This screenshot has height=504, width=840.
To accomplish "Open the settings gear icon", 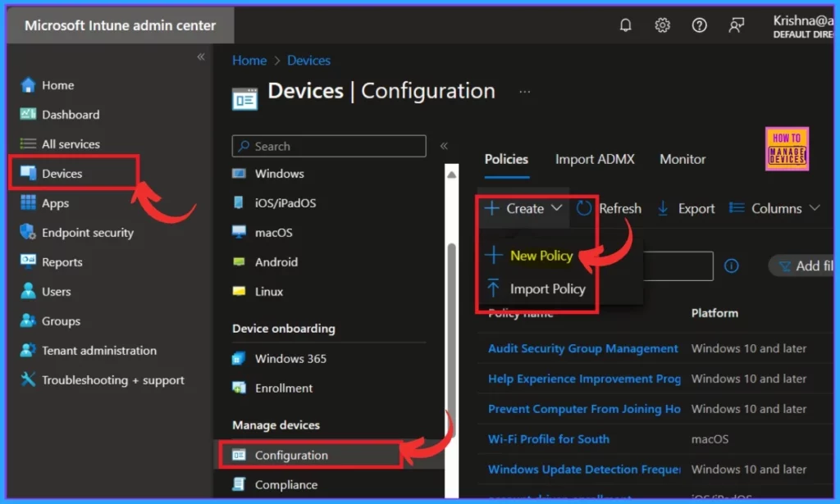I will click(662, 25).
